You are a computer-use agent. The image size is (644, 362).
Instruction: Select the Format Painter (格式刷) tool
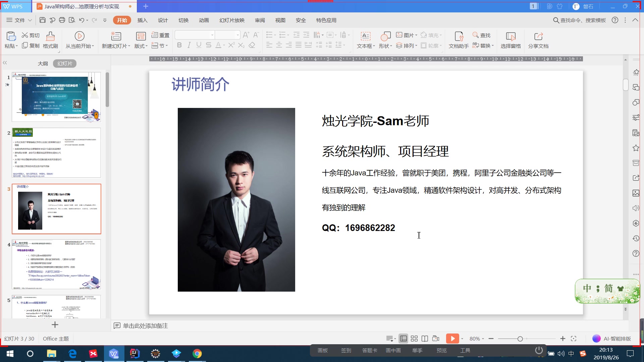(x=50, y=40)
